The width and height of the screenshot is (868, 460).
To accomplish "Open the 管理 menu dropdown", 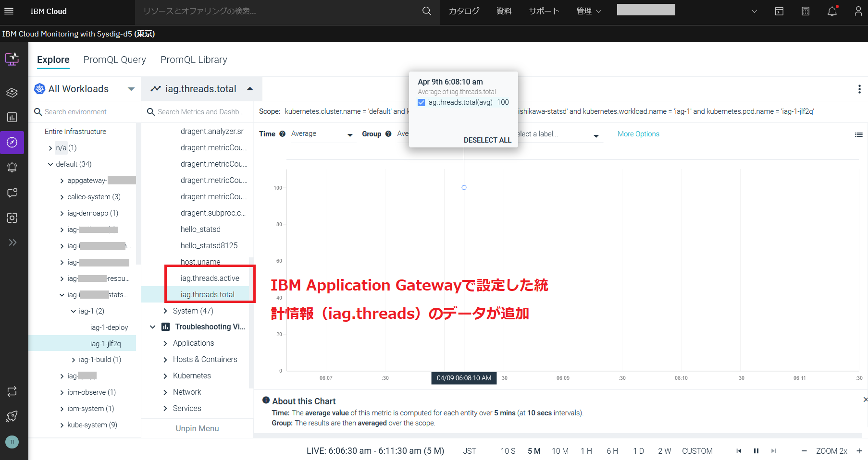I will [589, 11].
